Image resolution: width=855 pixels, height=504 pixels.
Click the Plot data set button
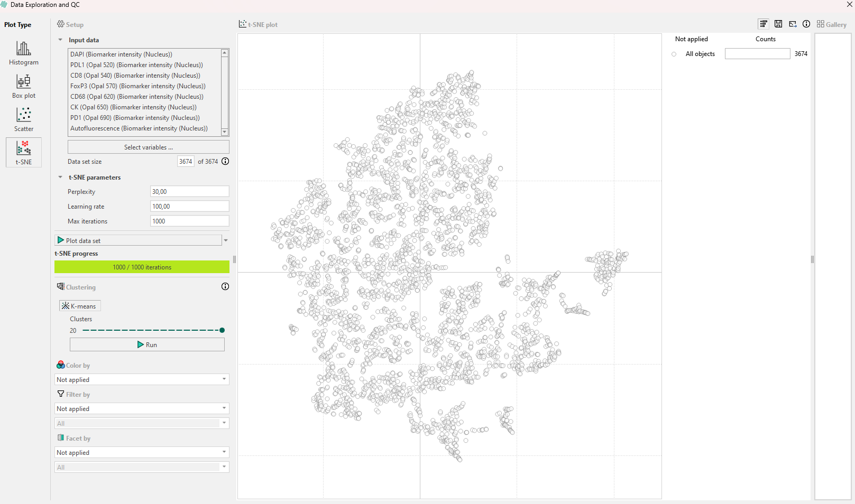138,240
